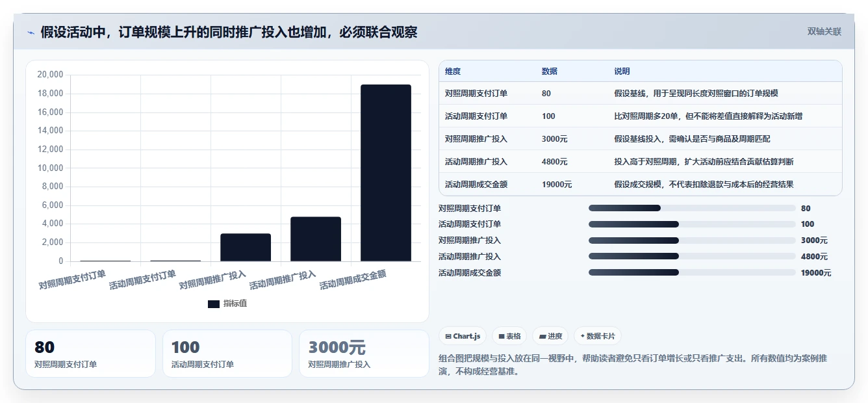Click the 活动周期推广投入 cell in the table

click(x=476, y=162)
